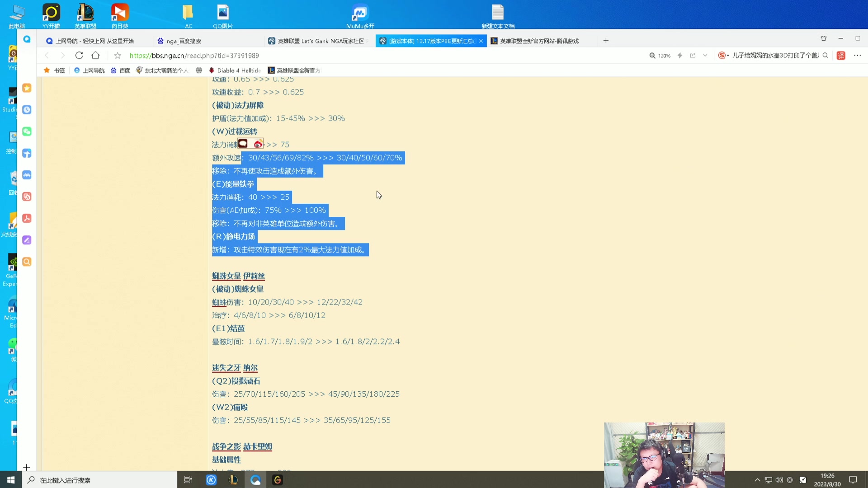The image size is (868, 488).
Task: Click the 120% zoom level control
Action: [x=661, y=56]
